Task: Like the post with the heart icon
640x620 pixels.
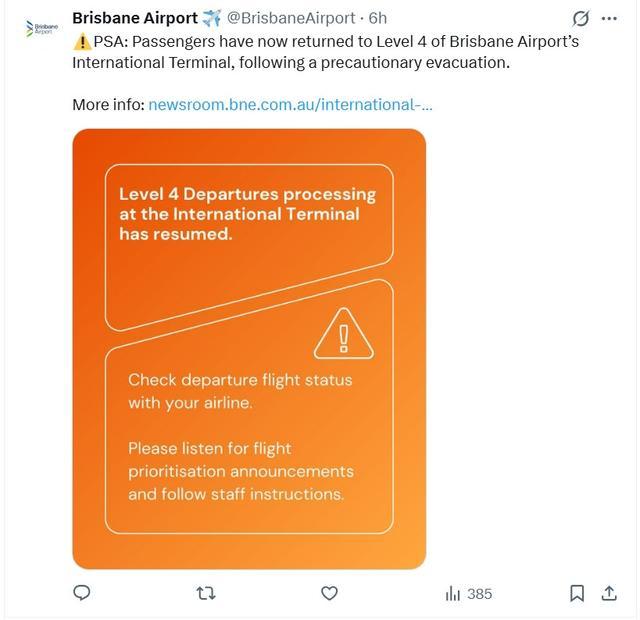Action: (329, 593)
